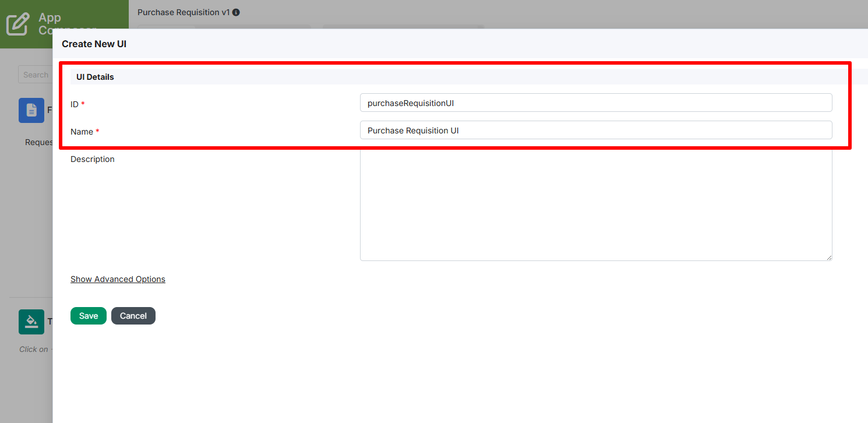Click the Description field label
The image size is (868, 423).
coord(93,159)
